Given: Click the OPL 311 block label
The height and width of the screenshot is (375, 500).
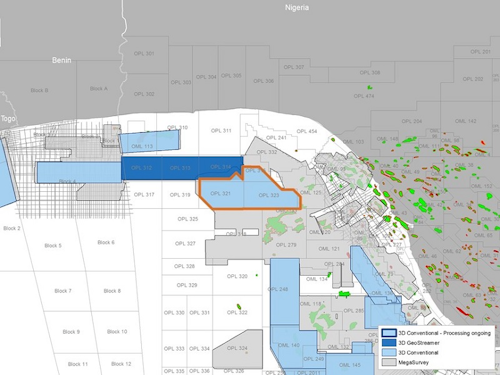Looking at the screenshot, I should (221, 131).
